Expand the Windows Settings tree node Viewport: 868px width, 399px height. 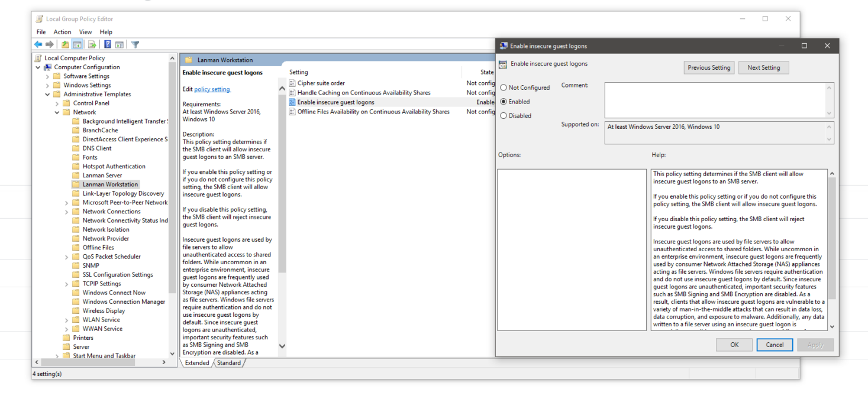pyautogui.click(x=48, y=85)
